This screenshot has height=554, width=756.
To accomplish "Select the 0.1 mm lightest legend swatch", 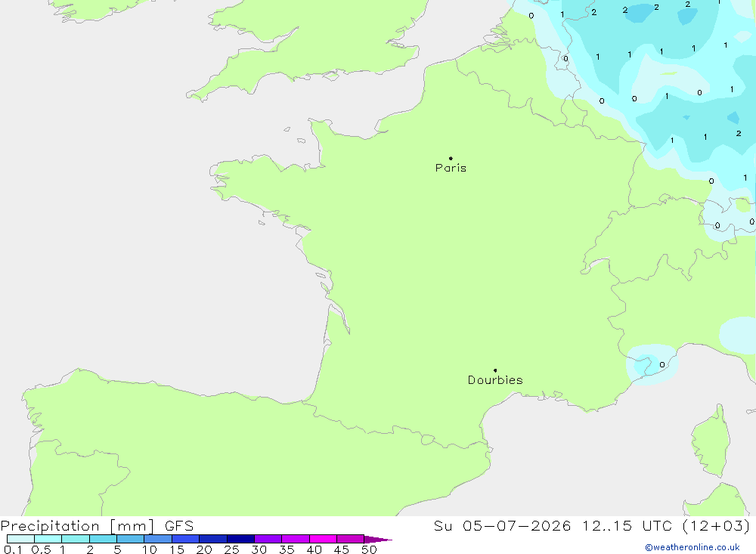I will pyautogui.click(x=20, y=539).
